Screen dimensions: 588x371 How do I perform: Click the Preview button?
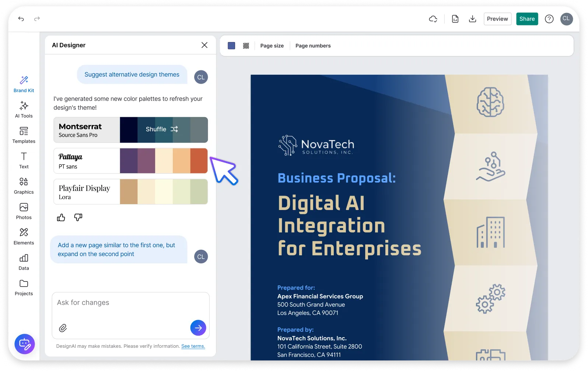point(497,19)
